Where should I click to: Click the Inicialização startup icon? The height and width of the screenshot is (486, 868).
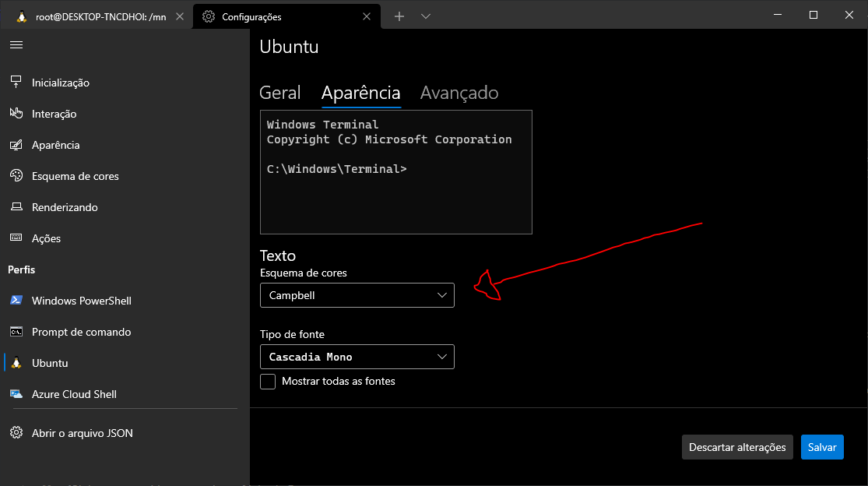pos(16,82)
